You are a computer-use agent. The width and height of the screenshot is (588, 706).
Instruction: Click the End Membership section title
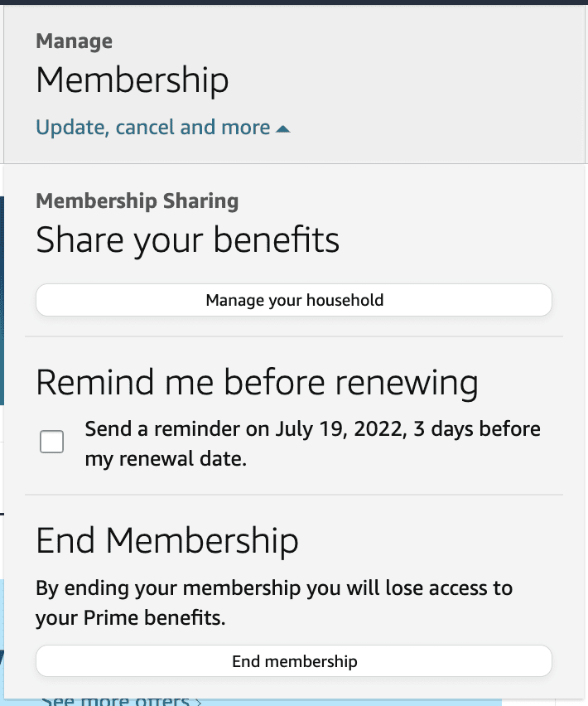click(167, 540)
